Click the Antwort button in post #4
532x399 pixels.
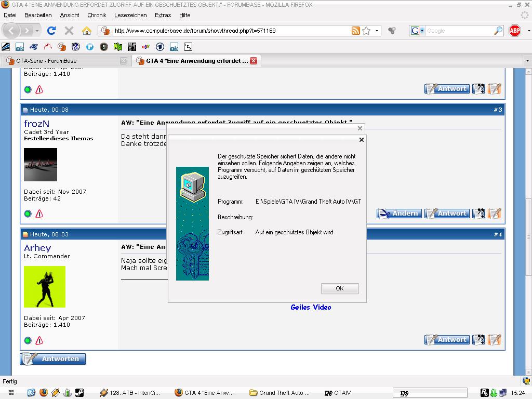pos(447,340)
